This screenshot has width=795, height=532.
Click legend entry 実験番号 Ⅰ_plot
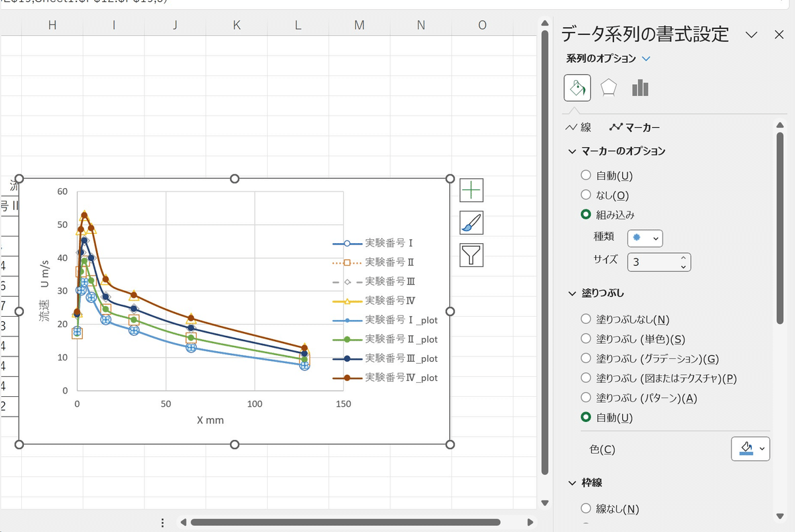pos(386,320)
